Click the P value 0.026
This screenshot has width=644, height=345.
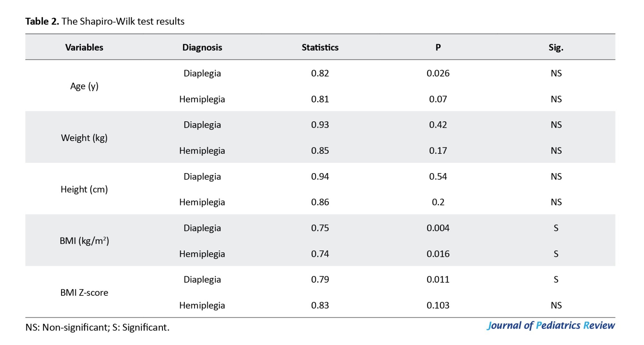(x=438, y=73)
